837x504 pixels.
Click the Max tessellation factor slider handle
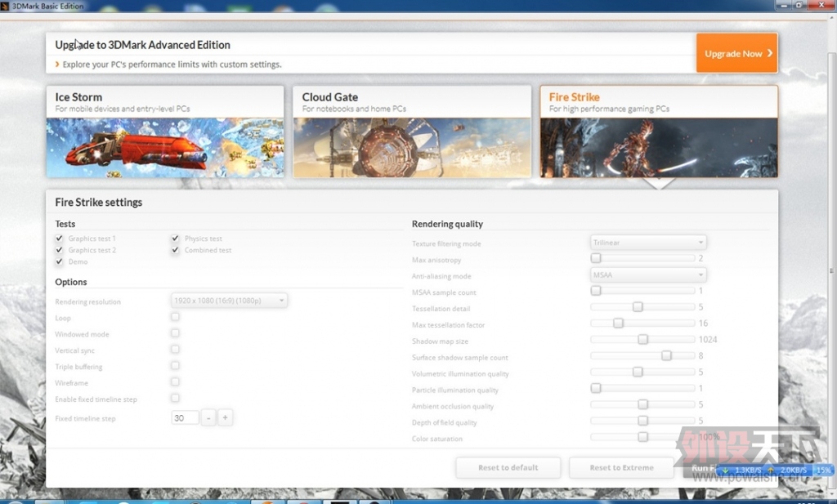pyautogui.click(x=618, y=323)
